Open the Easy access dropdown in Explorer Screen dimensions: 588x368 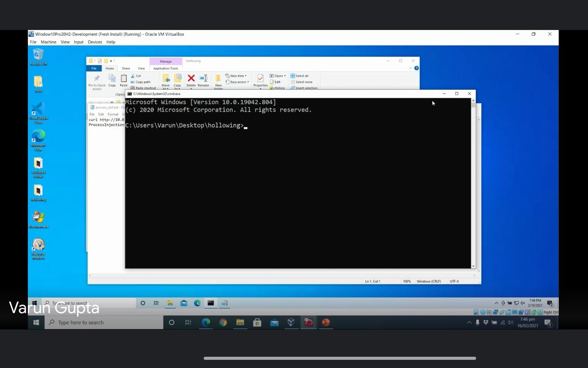pos(237,82)
